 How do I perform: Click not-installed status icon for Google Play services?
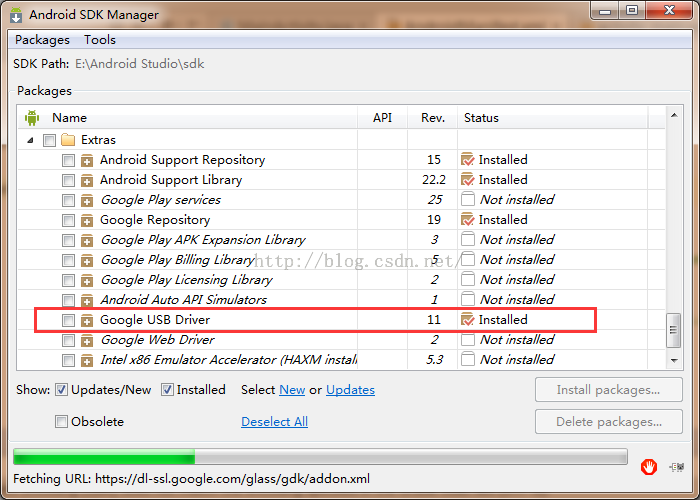tap(467, 199)
